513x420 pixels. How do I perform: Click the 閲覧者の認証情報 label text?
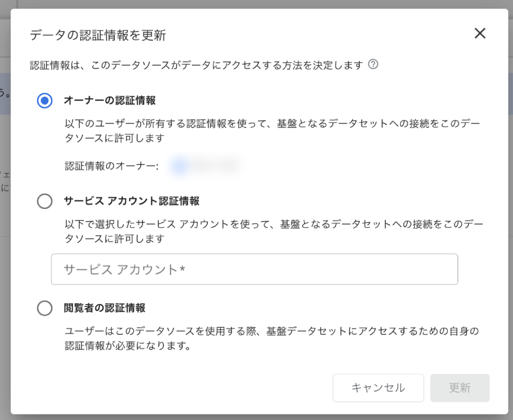pyautogui.click(x=104, y=308)
